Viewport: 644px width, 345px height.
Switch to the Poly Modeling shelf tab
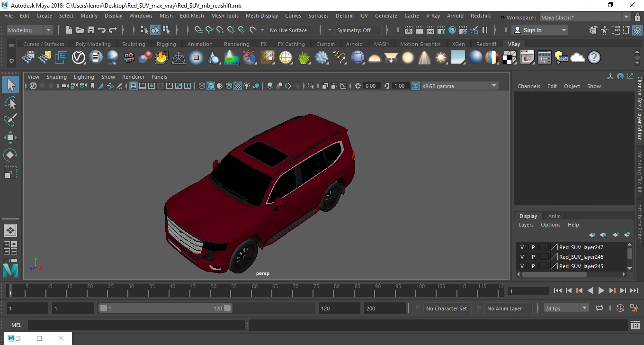(x=93, y=44)
